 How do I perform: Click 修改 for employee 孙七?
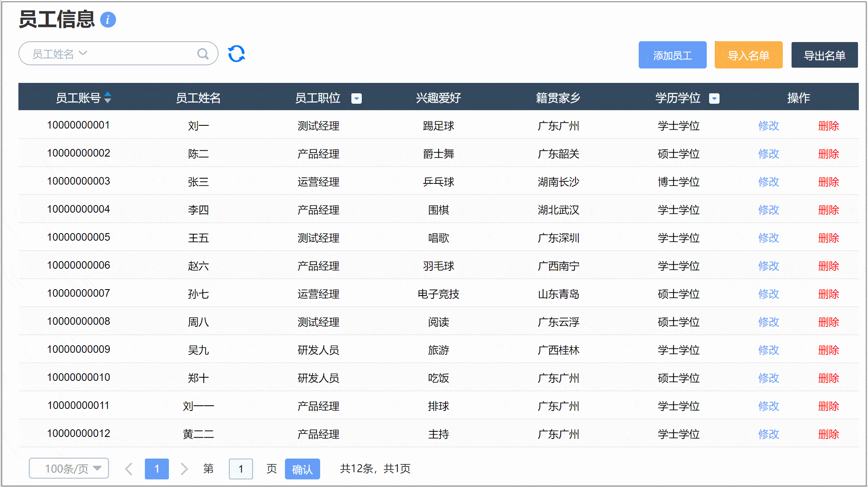(768, 294)
